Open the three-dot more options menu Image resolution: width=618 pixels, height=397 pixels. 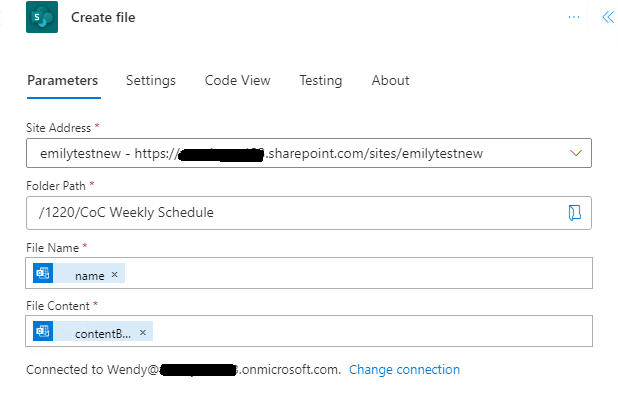tap(574, 17)
